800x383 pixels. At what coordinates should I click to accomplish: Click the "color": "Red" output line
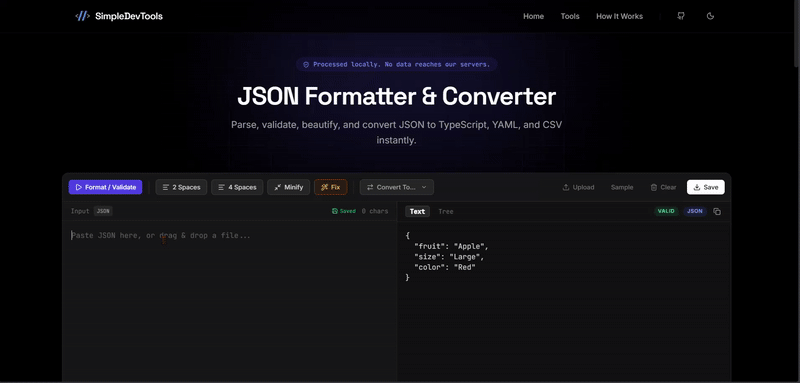(x=444, y=267)
